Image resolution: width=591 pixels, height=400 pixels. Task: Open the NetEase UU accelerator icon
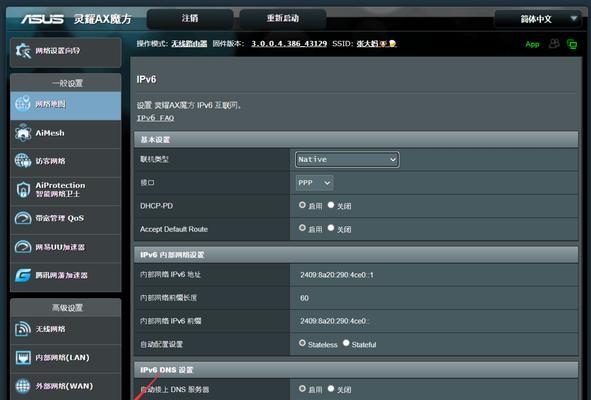pos(23,247)
